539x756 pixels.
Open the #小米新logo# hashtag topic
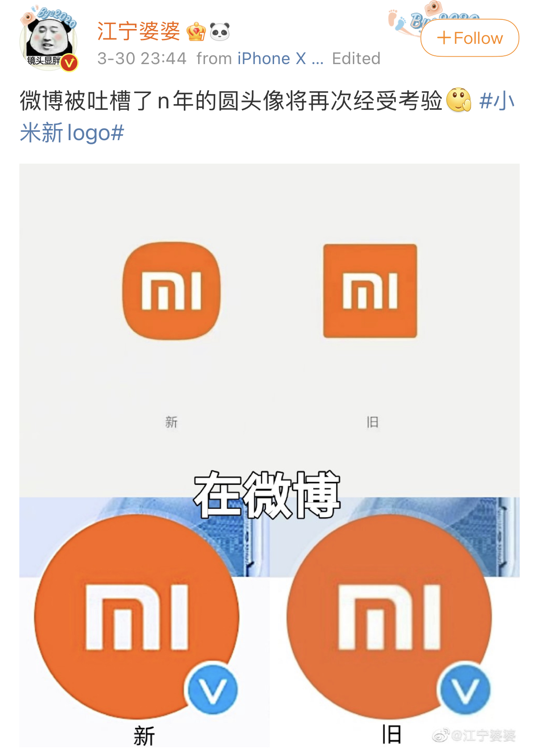[x=267, y=117]
